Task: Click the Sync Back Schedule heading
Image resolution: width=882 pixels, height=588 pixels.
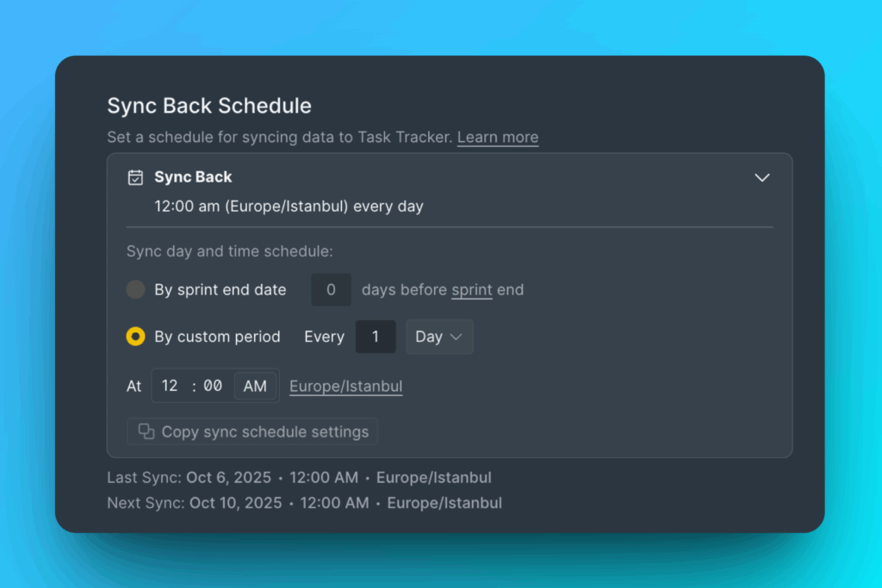Action: click(x=209, y=106)
